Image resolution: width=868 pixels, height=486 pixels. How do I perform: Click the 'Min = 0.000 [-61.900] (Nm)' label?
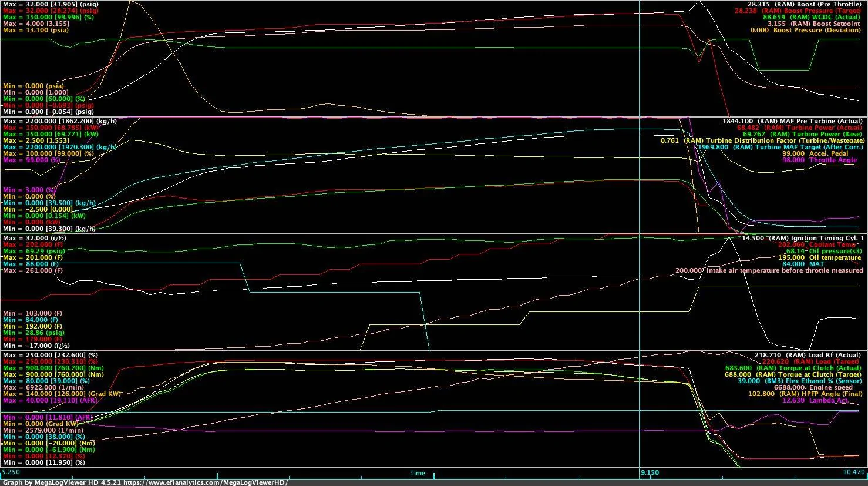tap(48, 450)
